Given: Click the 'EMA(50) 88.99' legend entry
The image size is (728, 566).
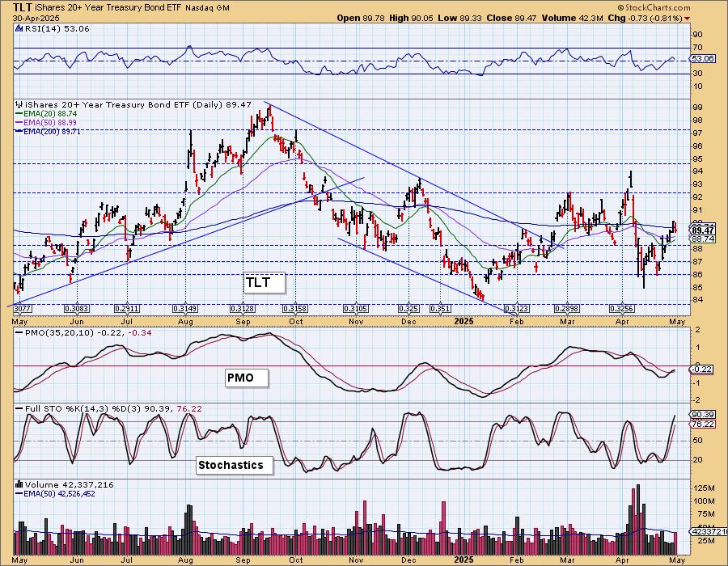Looking at the screenshot, I should pyautogui.click(x=46, y=122).
